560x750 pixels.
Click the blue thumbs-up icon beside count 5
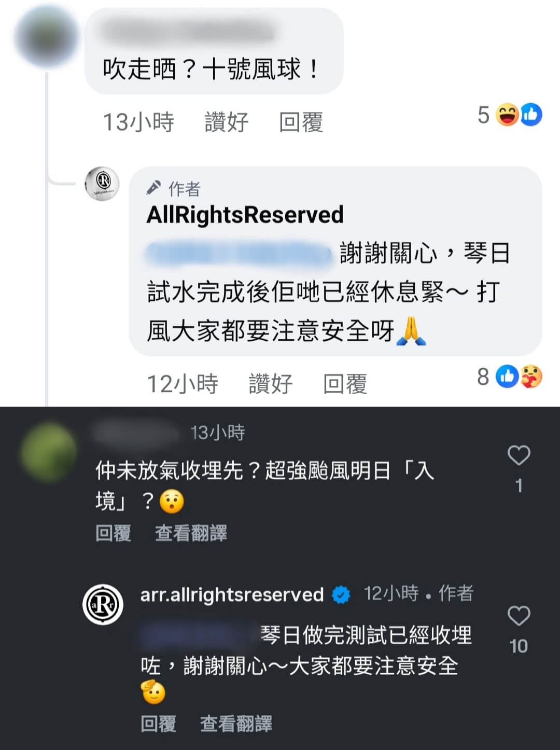coord(530,115)
